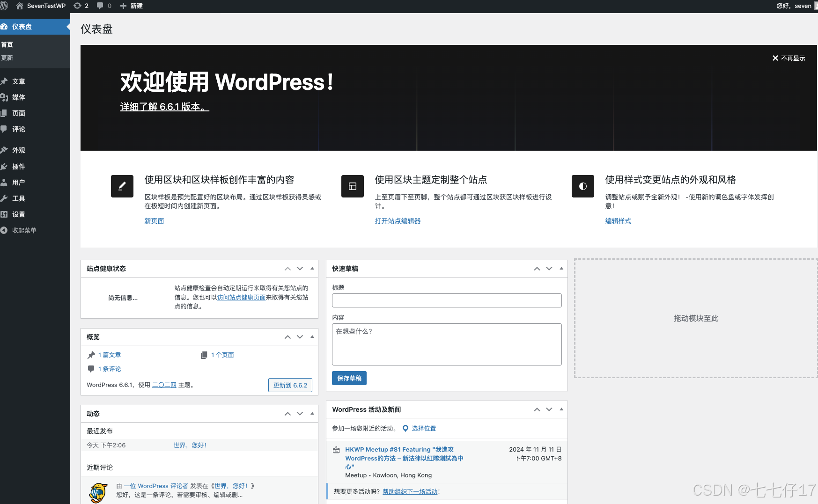Click 详细了解 6.6.1 版本 link
This screenshot has height=504, width=818.
(x=164, y=107)
